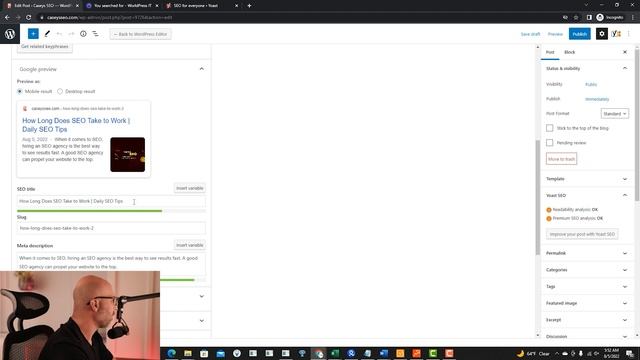Collapse the Yoast SEO panel
The height and width of the screenshot is (360, 640).
tap(624, 196)
